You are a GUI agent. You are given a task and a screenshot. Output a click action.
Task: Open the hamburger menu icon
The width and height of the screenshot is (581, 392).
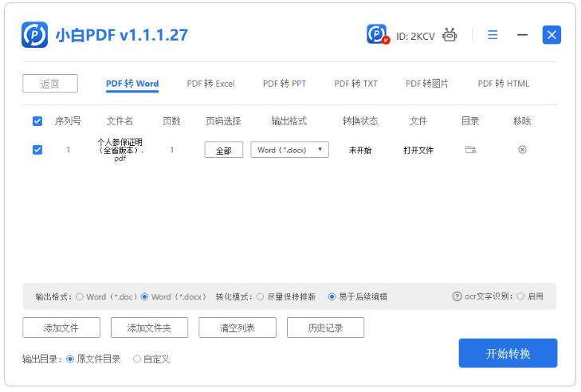493,35
